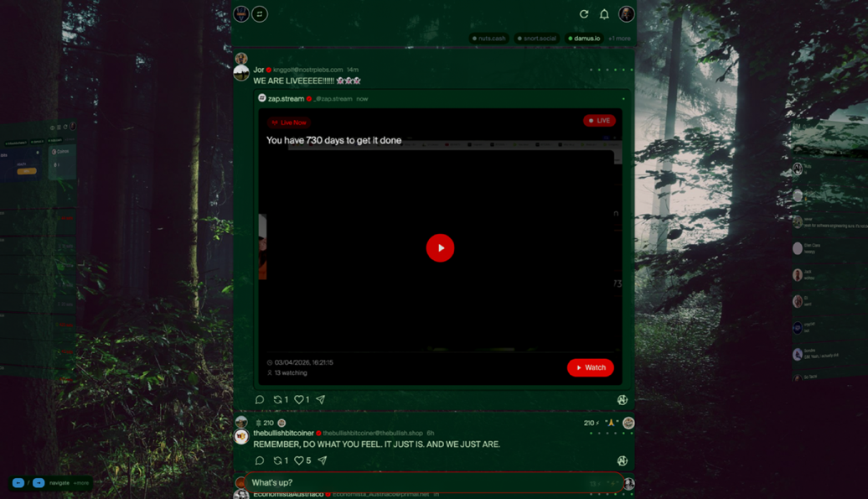The image size is (868, 499).
Task: Like Jor's live stream post
Action: click(299, 400)
